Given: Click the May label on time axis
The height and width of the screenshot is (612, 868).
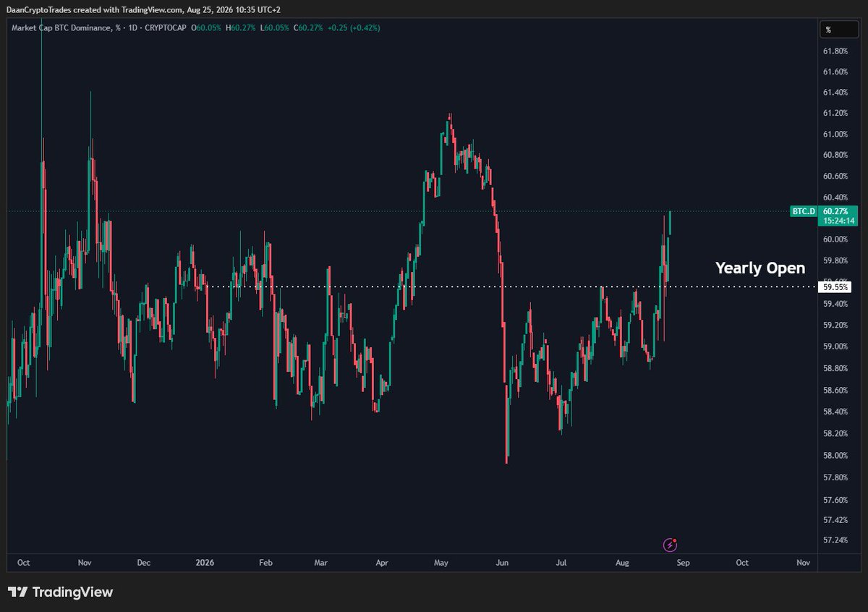Looking at the screenshot, I should point(442,562).
